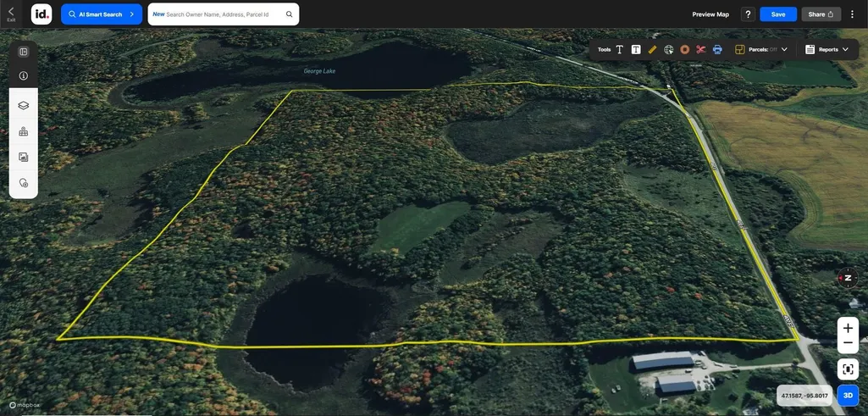Screen dimensions: 868x416
Task: Open the blue printer print tool
Action: tap(717, 49)
